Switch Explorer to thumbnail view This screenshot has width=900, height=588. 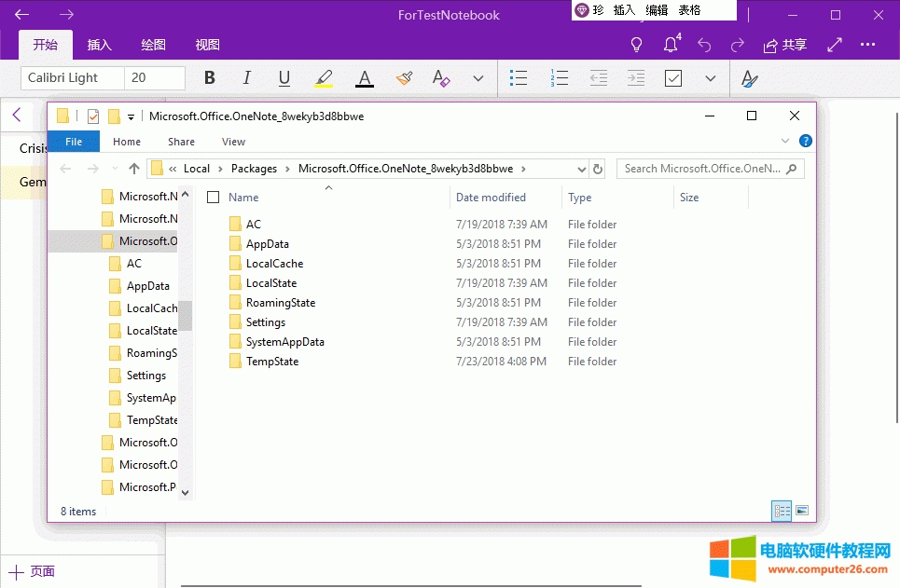click(801, 511)
